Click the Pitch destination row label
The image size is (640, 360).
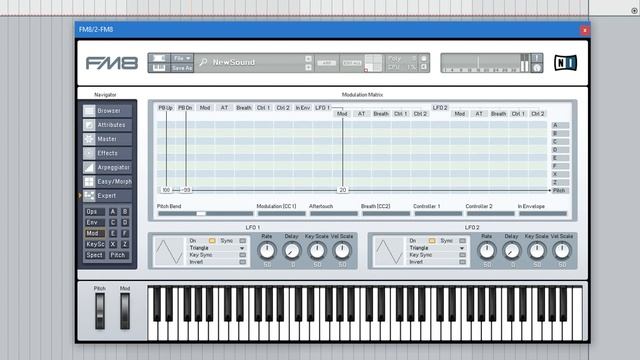click(559, 191)
